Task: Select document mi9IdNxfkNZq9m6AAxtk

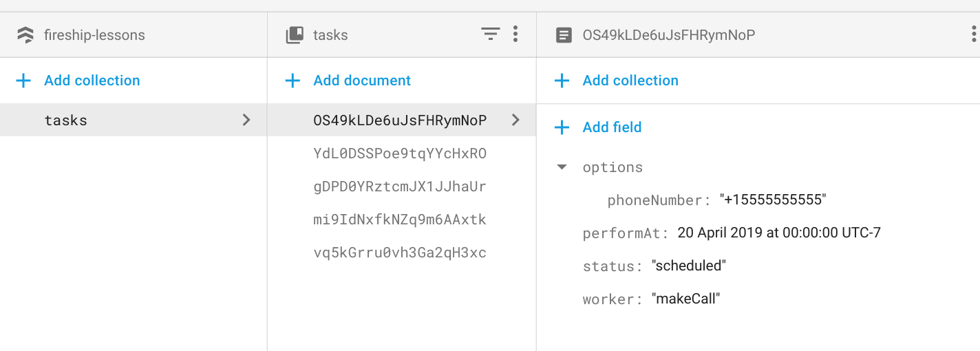Action: [400, 220]
